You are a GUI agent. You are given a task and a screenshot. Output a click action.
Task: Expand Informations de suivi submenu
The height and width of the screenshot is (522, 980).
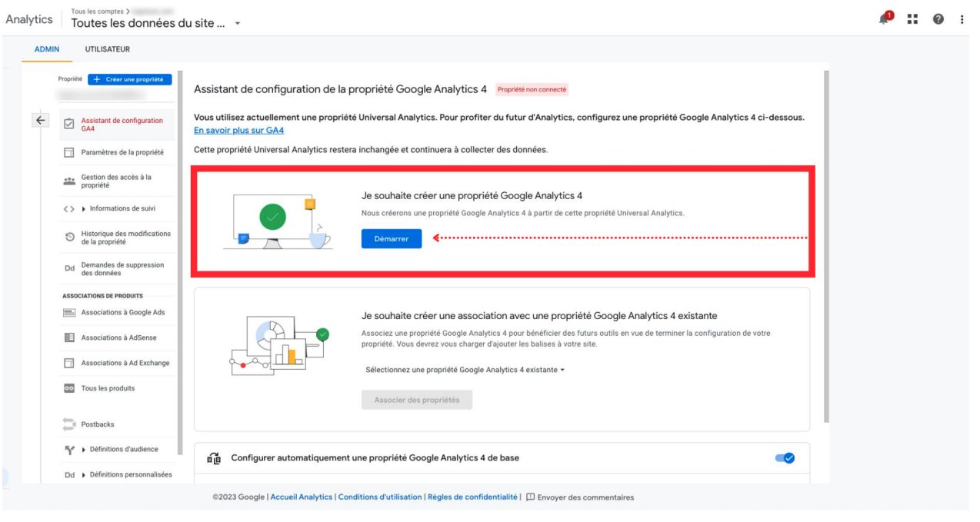tap(84, 209)
